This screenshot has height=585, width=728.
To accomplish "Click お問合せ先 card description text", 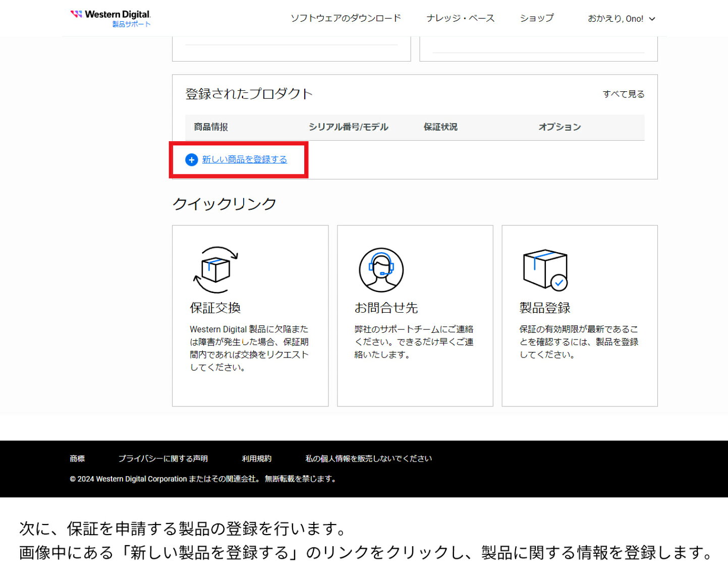I will click(414, 341).
